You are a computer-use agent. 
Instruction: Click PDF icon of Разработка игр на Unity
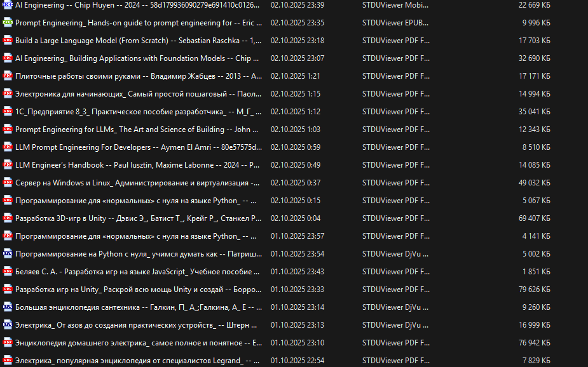8,290
